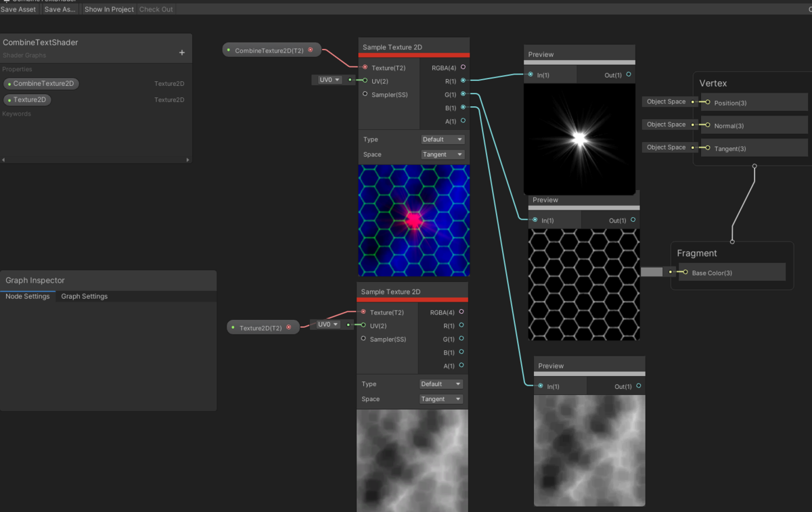The width and height of the screenshot is (812, 512).
Task: Click output port of Texture2D(T2) node
Action: click(x=289, y=327)
